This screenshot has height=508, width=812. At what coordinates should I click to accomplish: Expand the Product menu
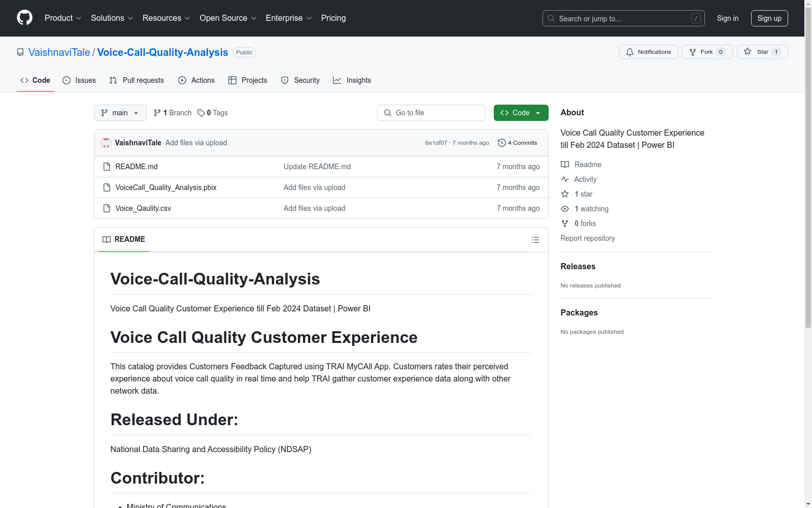(63, 18)
